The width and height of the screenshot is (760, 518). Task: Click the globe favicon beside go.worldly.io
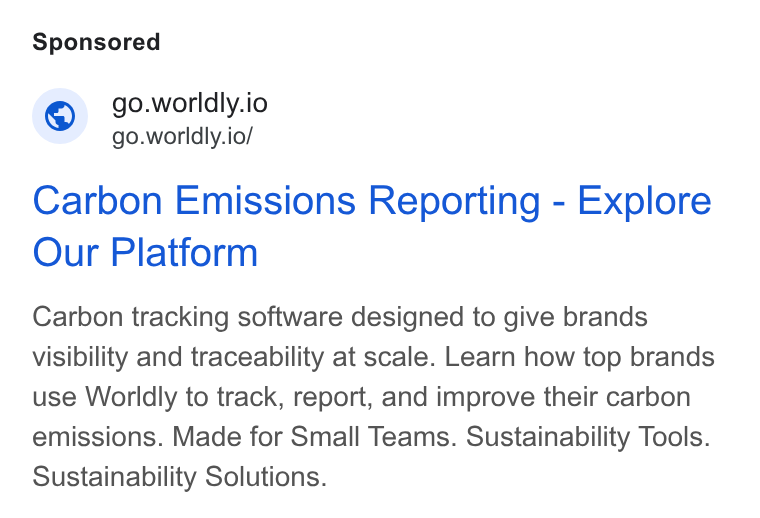60,116
